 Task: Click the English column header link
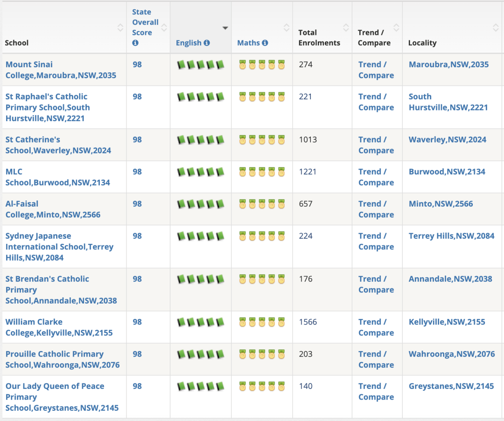coord(189,43)
